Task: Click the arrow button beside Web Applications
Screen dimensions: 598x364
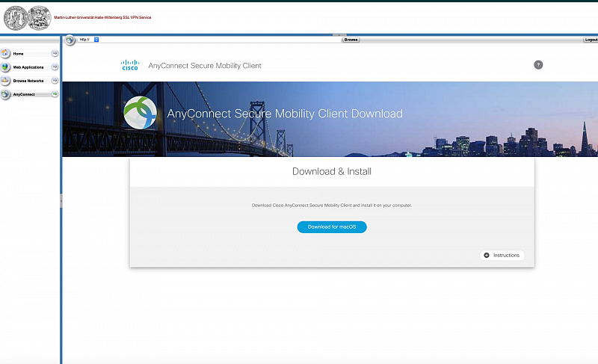Action: 55,67
